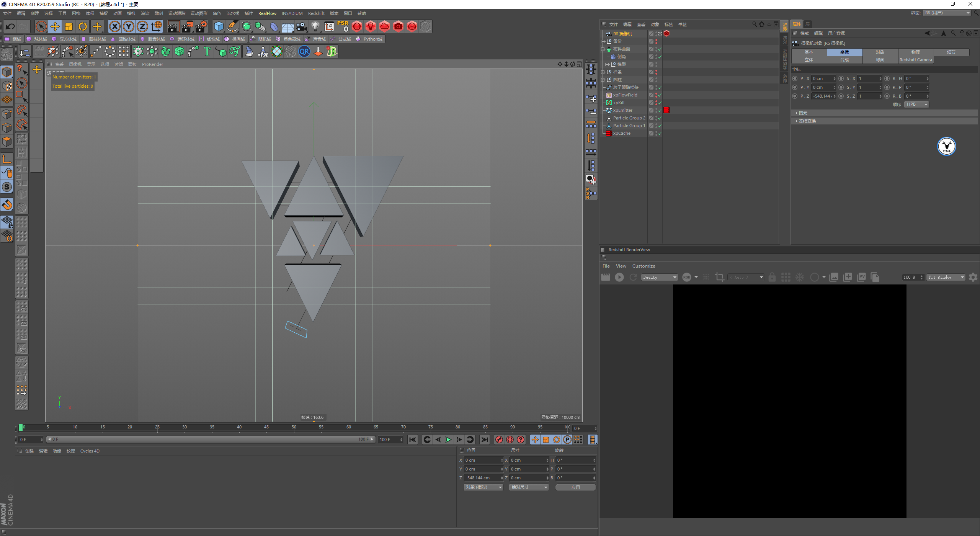980x536 pixels.
Task: Toggle xpKill enabled checkmark
Action: (660, 103)
